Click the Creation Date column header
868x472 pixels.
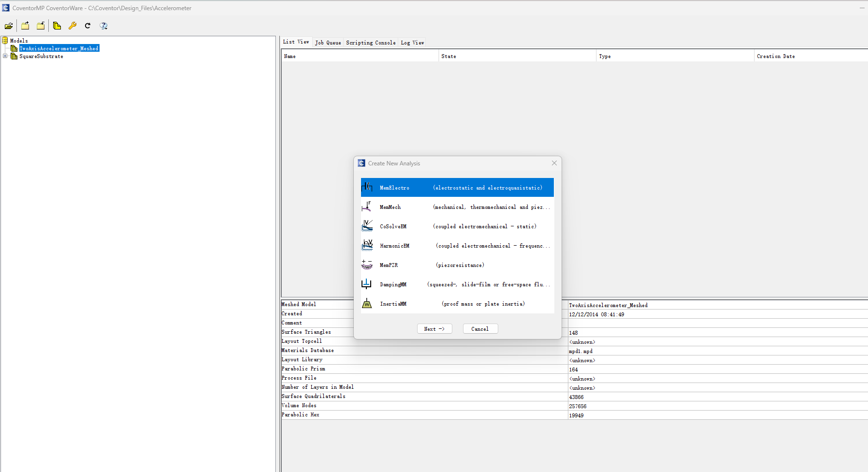point(811,56)
